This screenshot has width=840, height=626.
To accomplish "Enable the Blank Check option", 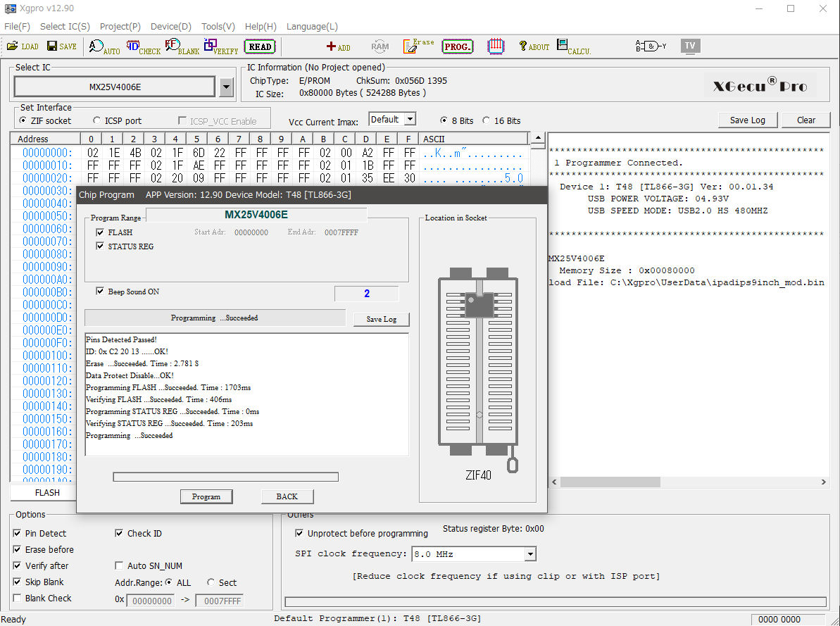I will tap(17, 598).
